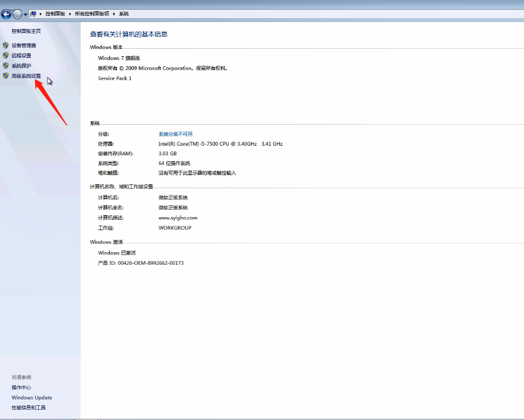524x420 pixels.
Task: Click the 64 位操作系统 system type value
Action: click(174, 163)
